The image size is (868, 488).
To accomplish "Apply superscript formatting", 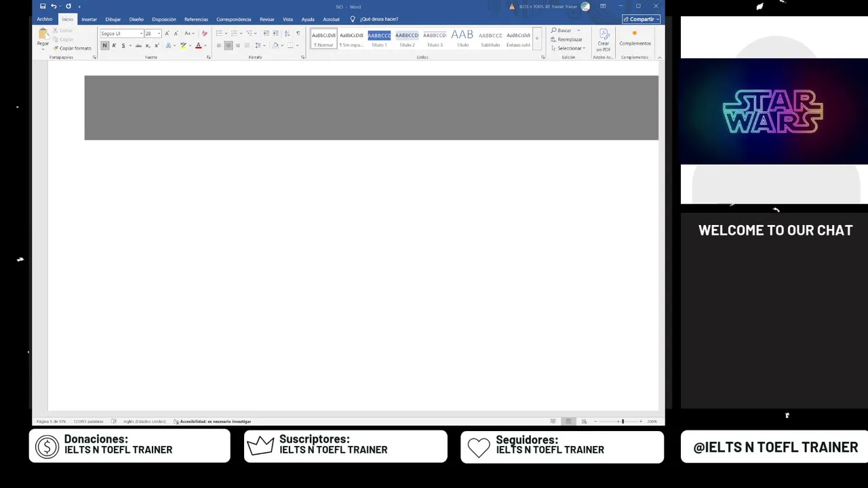I will 157,45.
